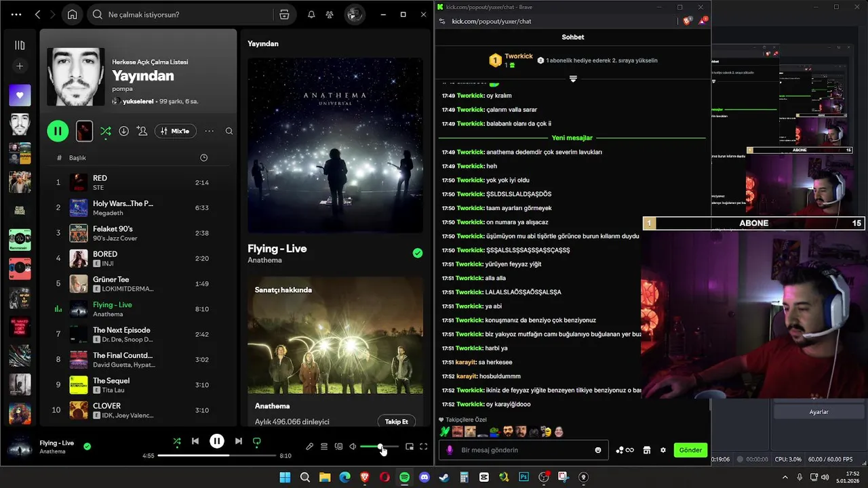
Task: Open Friend Activity icon in Spotify top bar
Action: coord(330,14)
